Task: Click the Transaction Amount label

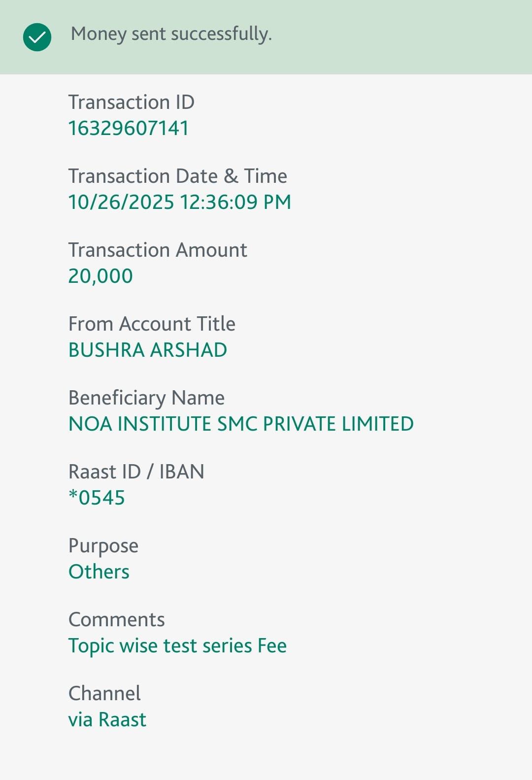Action: coord(157,250)
